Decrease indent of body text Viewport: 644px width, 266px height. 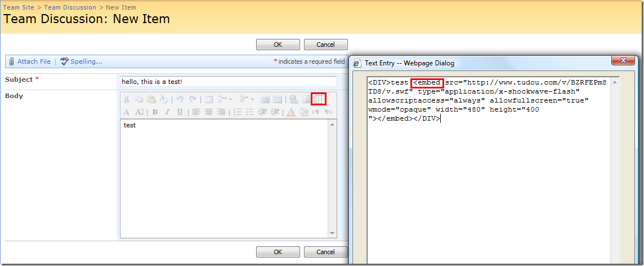(262, 112)
